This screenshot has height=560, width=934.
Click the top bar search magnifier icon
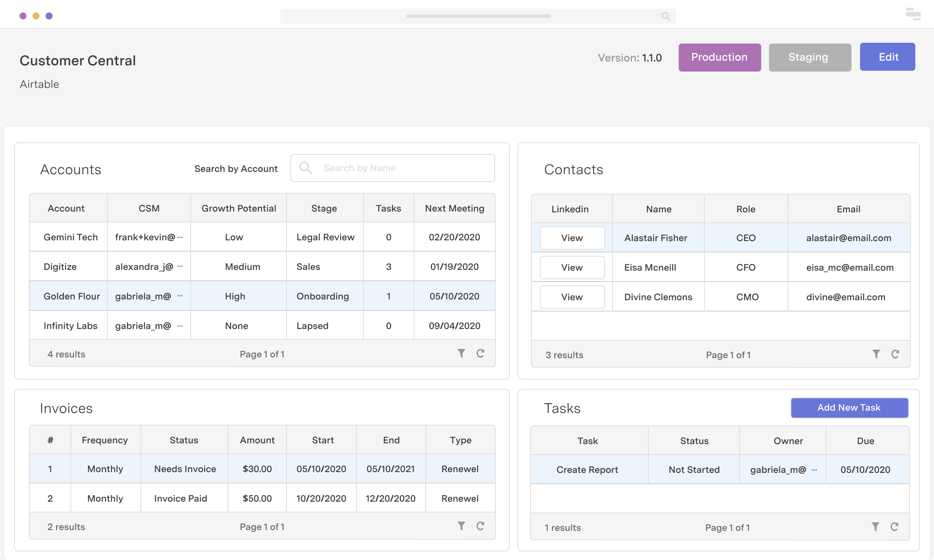pyautogui.click(x=665, y=16)
